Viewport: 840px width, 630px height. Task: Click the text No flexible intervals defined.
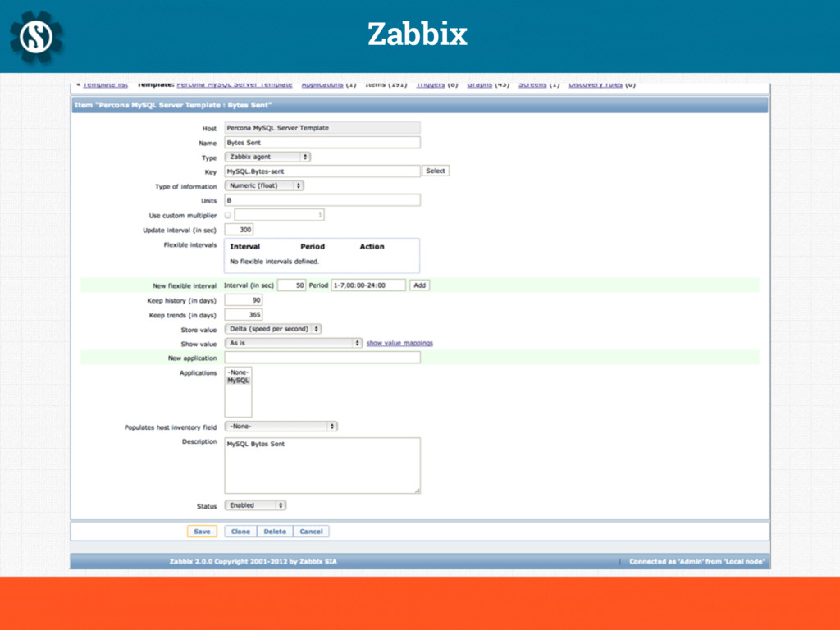click(x=274, y=262)
